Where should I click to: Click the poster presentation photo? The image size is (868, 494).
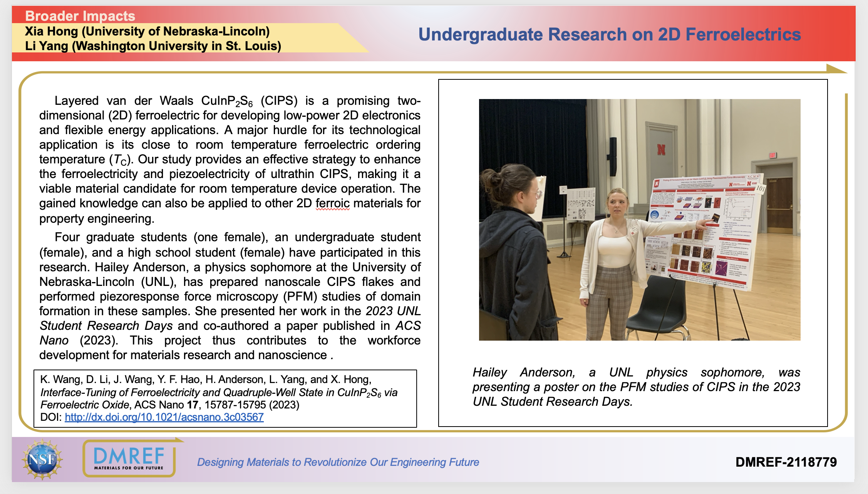[639, 220]
